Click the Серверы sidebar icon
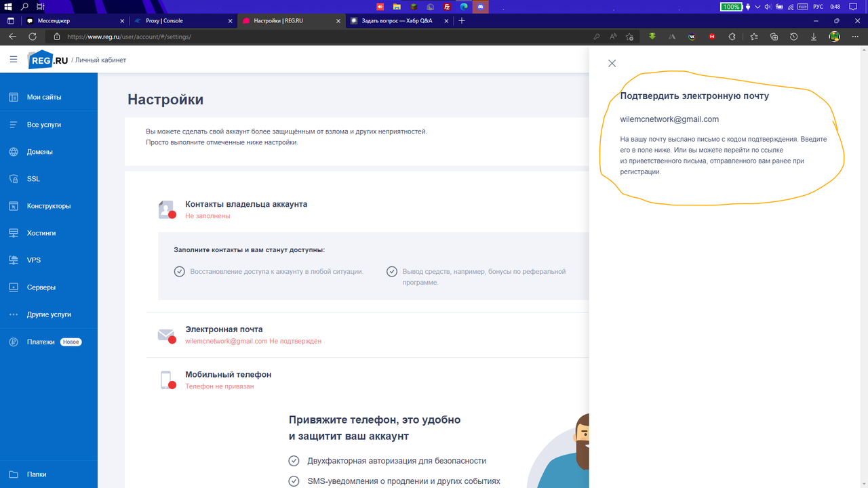 coord(14,287)
